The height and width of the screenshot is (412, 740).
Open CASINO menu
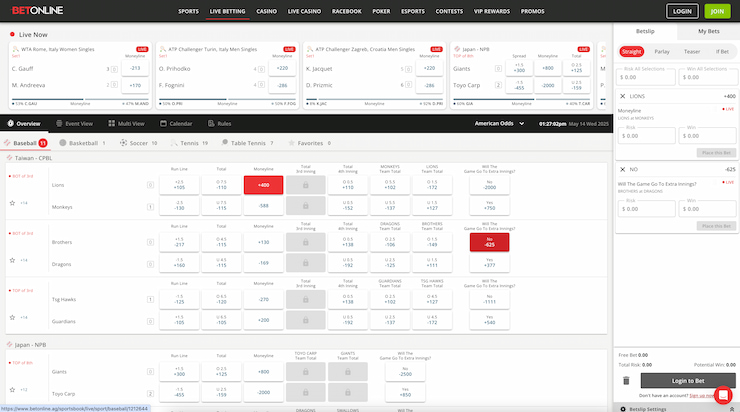(x=266, y=11)
